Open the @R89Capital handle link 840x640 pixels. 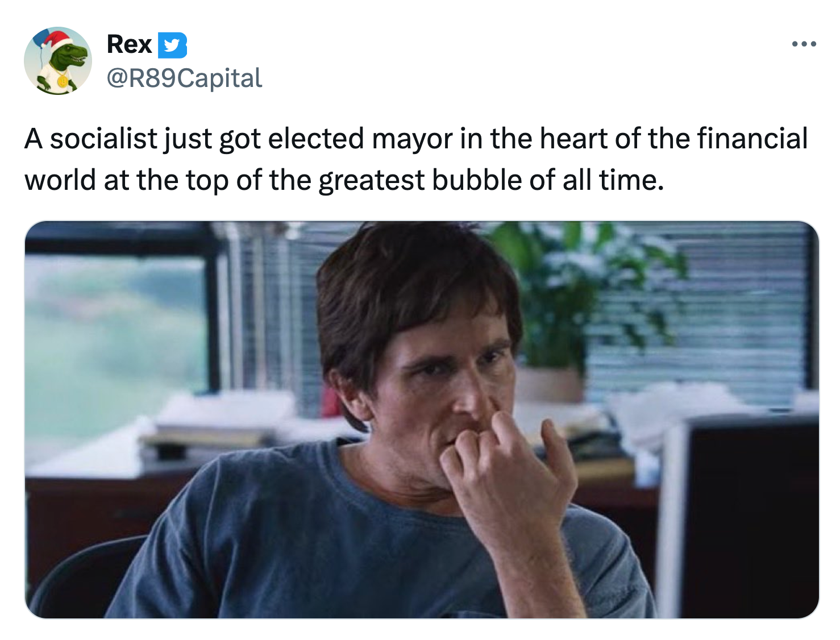[x=184, y=78]
